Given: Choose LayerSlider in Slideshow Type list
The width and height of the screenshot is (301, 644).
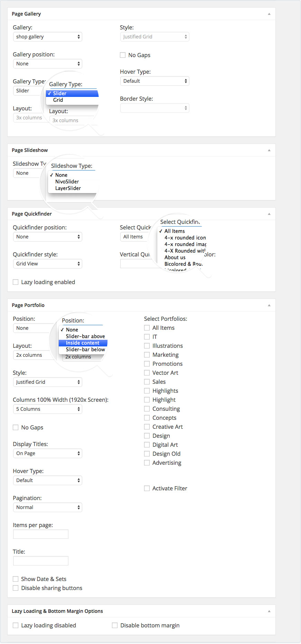Looking at the screenshot, I should 68,188.
